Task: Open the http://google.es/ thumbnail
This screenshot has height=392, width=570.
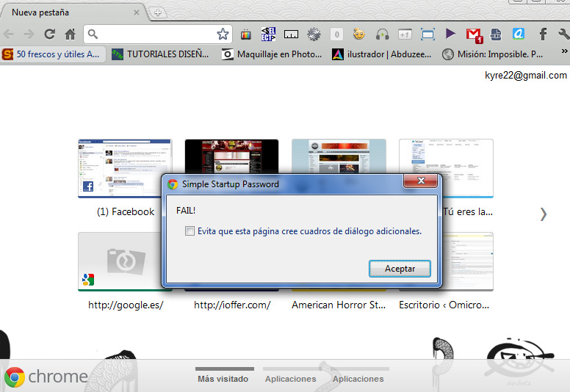Action: tap(125, 261)
